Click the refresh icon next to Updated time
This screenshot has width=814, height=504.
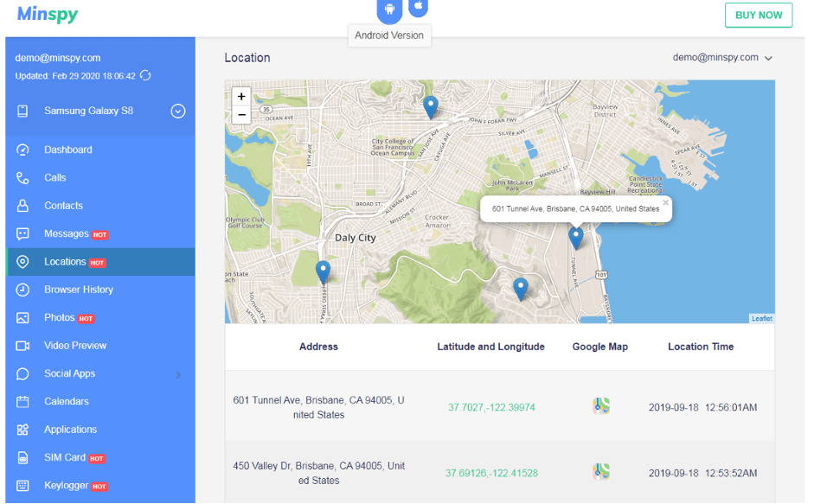(x=145, y=75)
